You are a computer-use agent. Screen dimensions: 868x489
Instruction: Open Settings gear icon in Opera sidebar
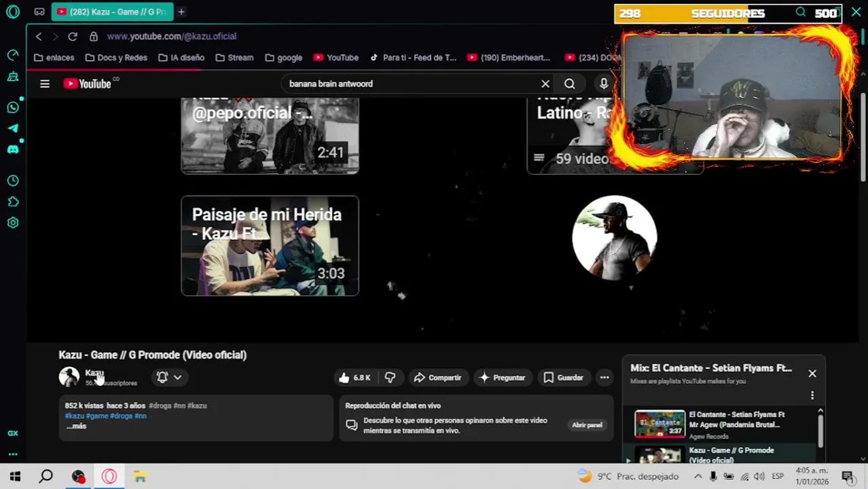pyautogui.click(x=13, y=223)
